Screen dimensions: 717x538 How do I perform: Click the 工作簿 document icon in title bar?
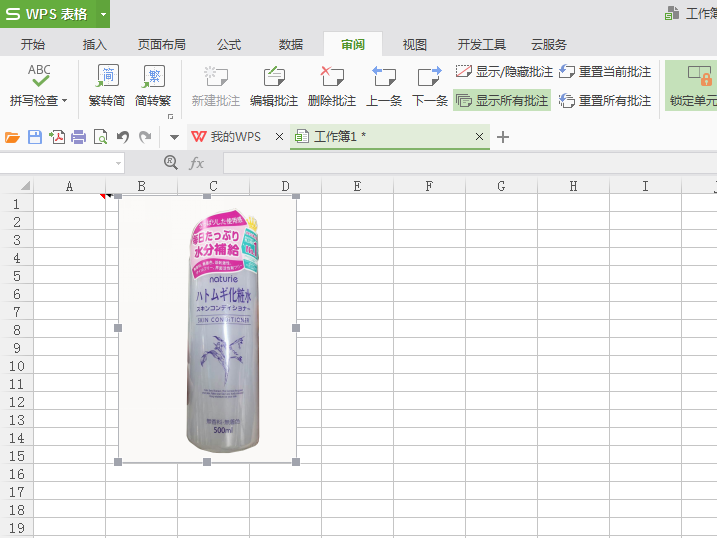[x=672, y=13]
